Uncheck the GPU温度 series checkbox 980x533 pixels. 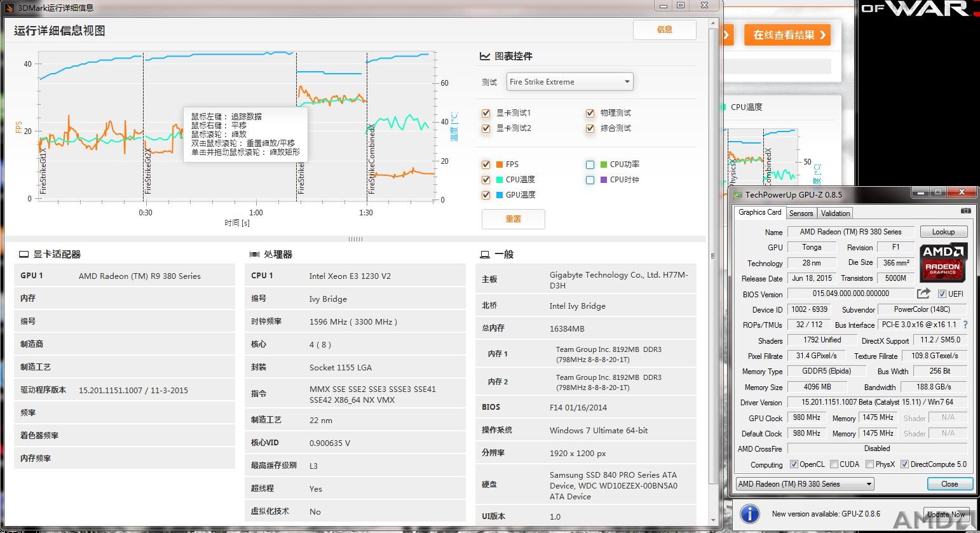point(486,195)
